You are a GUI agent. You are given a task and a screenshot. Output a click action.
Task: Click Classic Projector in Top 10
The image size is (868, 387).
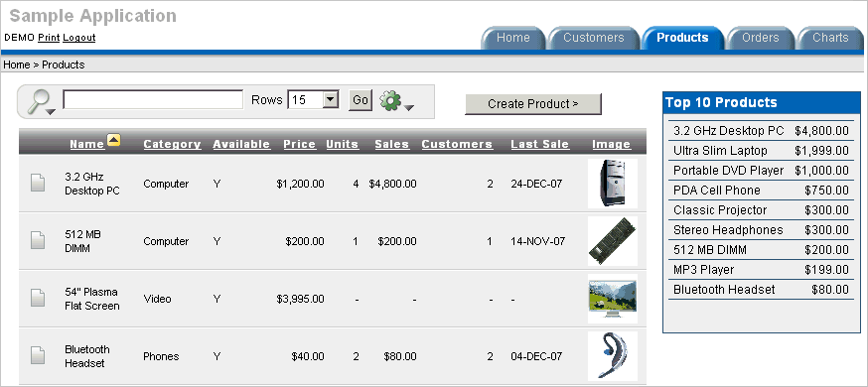(x=720, y=210)
